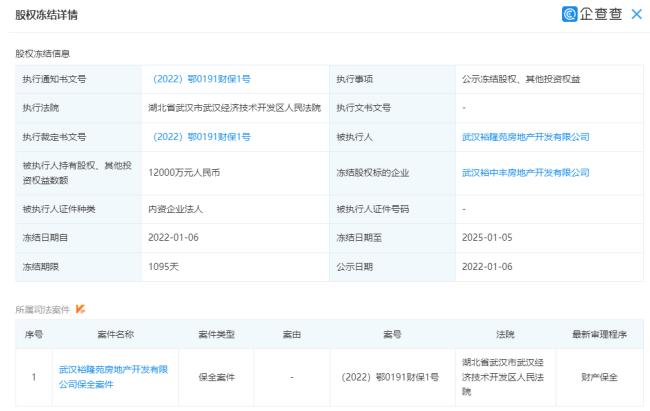Open the 执行通知书文号 (2022)鄂0191财保1号 link

coord(201,79)
